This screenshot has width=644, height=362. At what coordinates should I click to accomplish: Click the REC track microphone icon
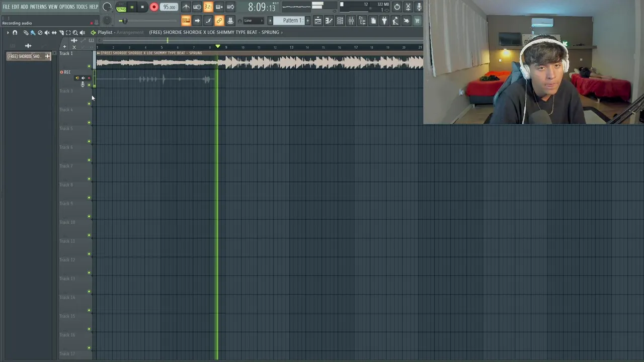83,84
